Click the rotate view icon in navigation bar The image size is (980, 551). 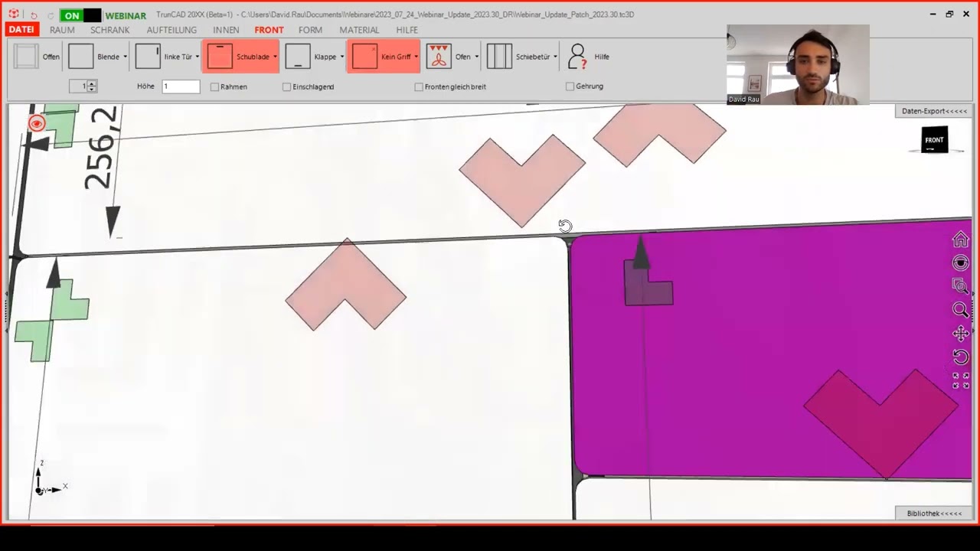960,357
